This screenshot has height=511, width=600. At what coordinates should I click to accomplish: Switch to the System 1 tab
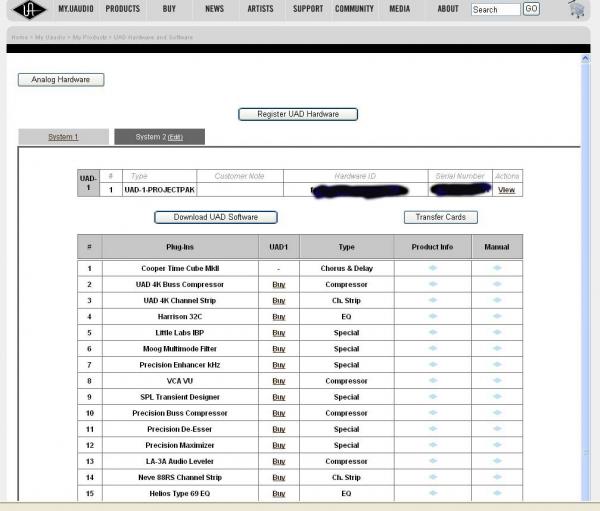pos(63,137)
